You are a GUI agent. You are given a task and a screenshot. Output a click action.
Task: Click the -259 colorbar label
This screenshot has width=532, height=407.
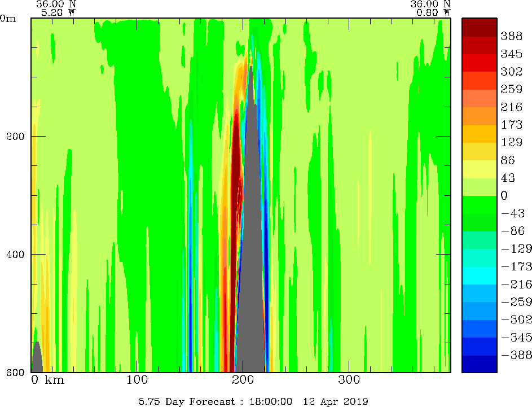pyautogui.click(x=516, y=302)
